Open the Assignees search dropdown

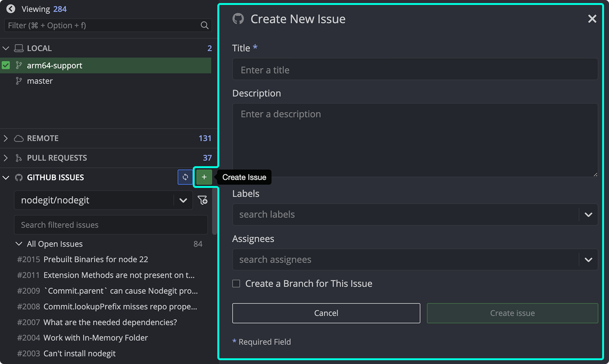coord(588,259)
